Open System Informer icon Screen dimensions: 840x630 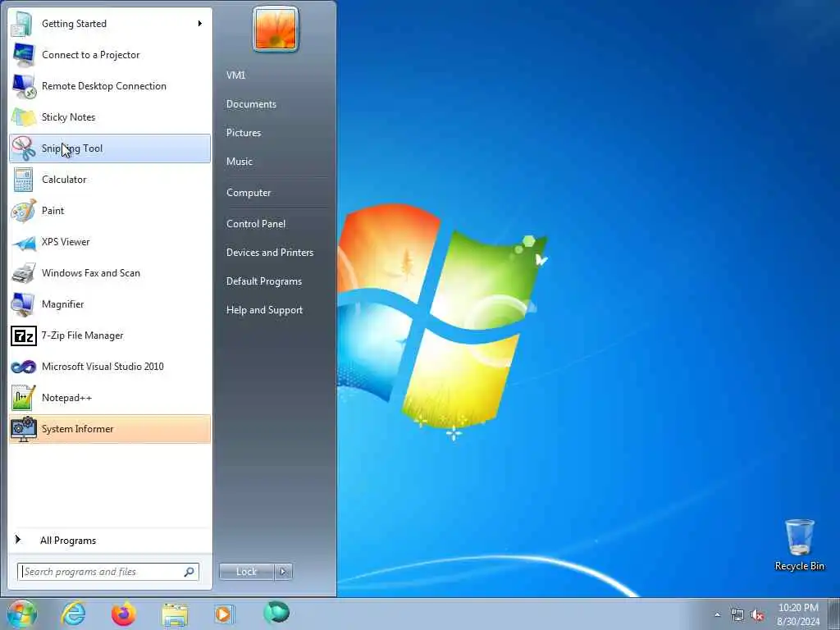click(x=23, y=429)
